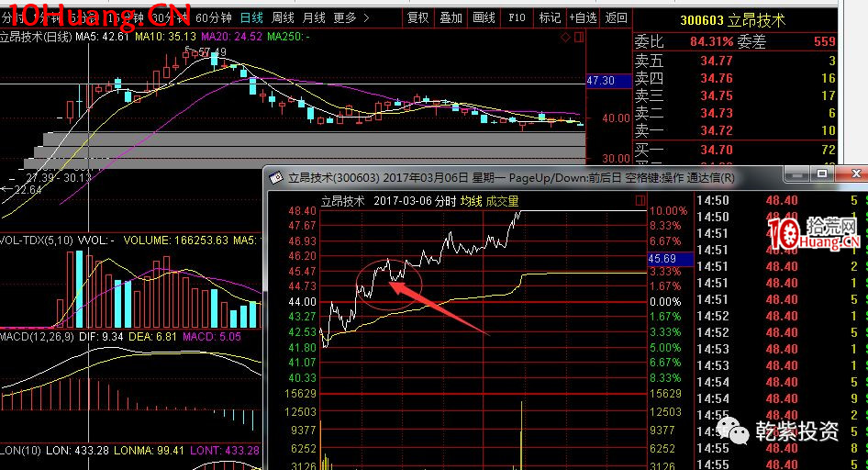Switch to the 60分钟 period tab
Screen dimensions: 868x470
click(x=213, y=17)
